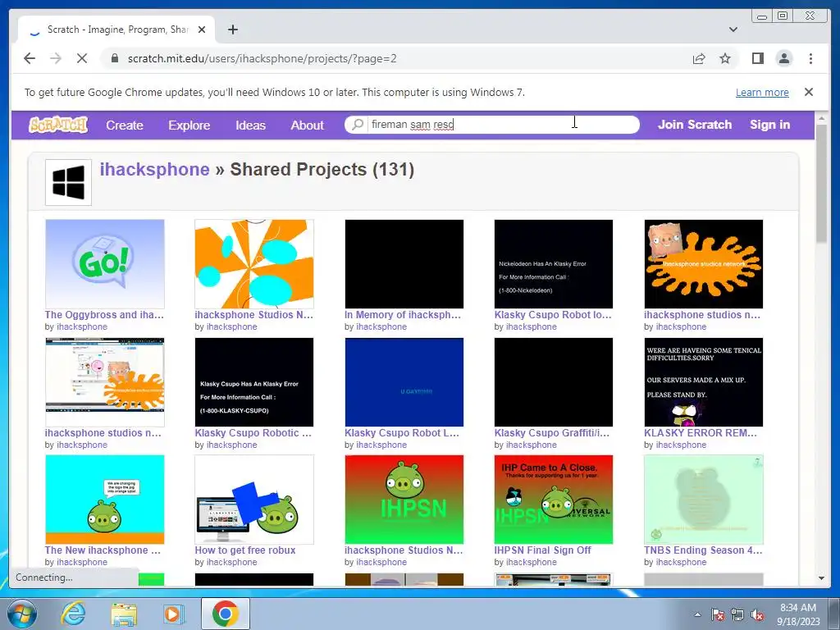
Task: Click Join Scratch
Action: point(694,125)
